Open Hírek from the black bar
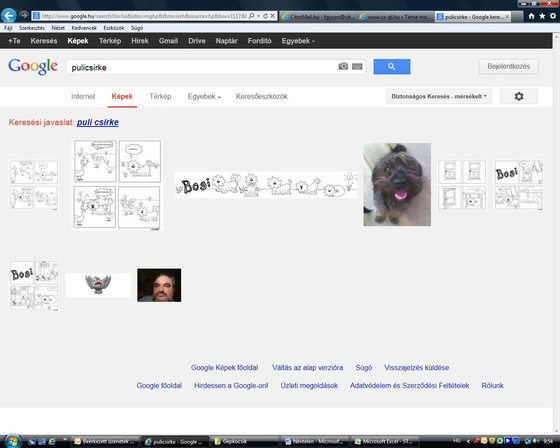Viewport: 560px width, 448px height. coord(140,41)
